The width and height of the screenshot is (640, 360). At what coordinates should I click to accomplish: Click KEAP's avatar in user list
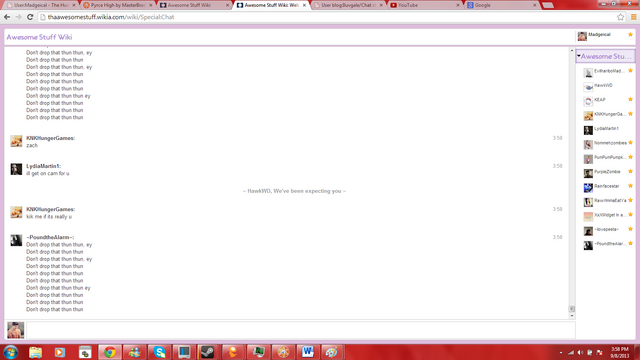click(588, 101)
